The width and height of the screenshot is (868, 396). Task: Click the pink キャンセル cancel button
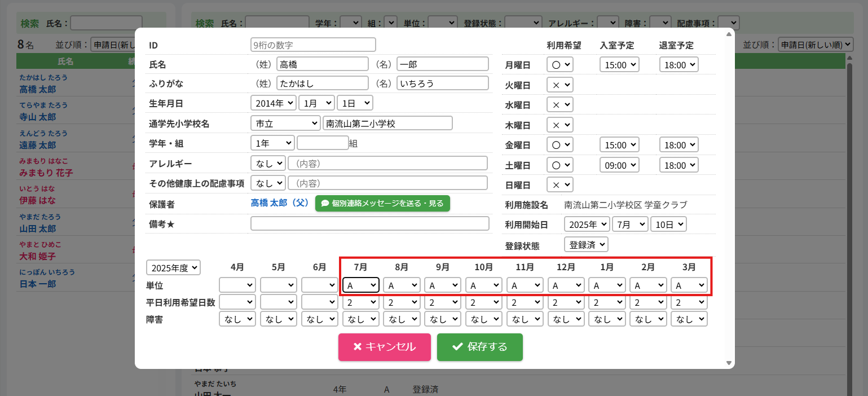384,347
